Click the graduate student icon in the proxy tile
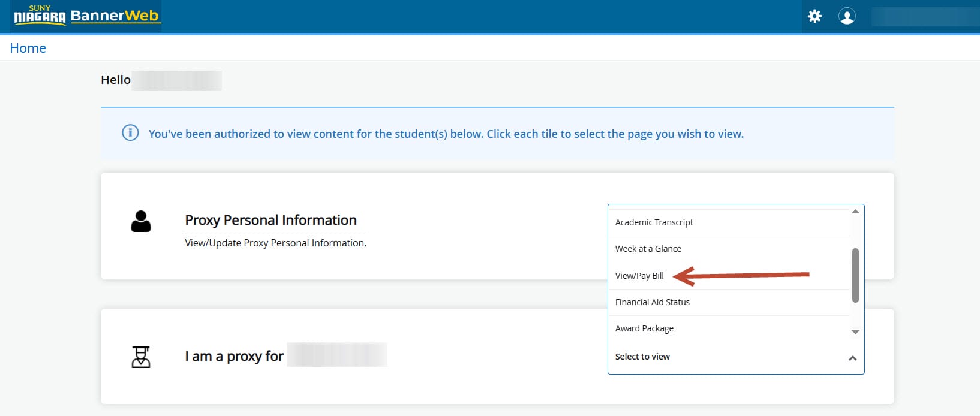Screen dimensions: 980x416 click(x=141, y=357)
